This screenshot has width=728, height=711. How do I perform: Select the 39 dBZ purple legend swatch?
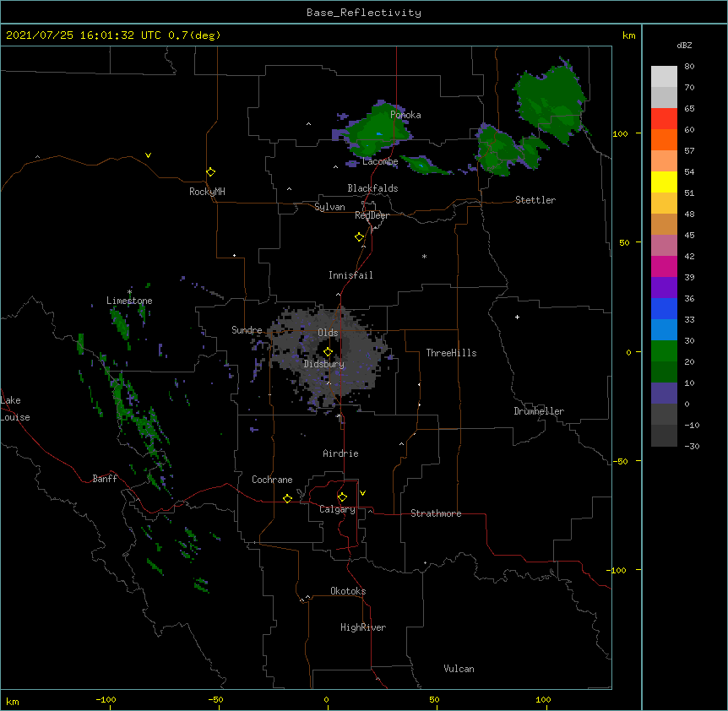664,287
